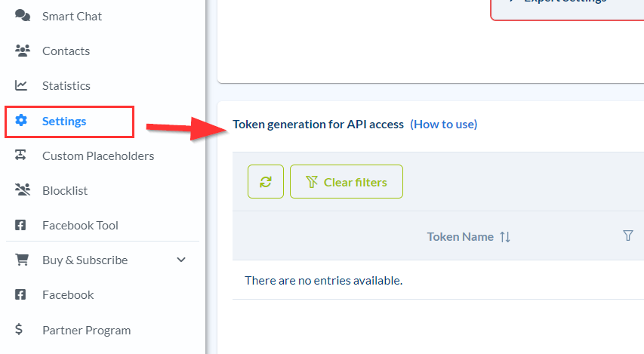The height and width of the screenshot is (354, 644).
Task: Open the Statistics menu item
Action: [x=66, y=85]
